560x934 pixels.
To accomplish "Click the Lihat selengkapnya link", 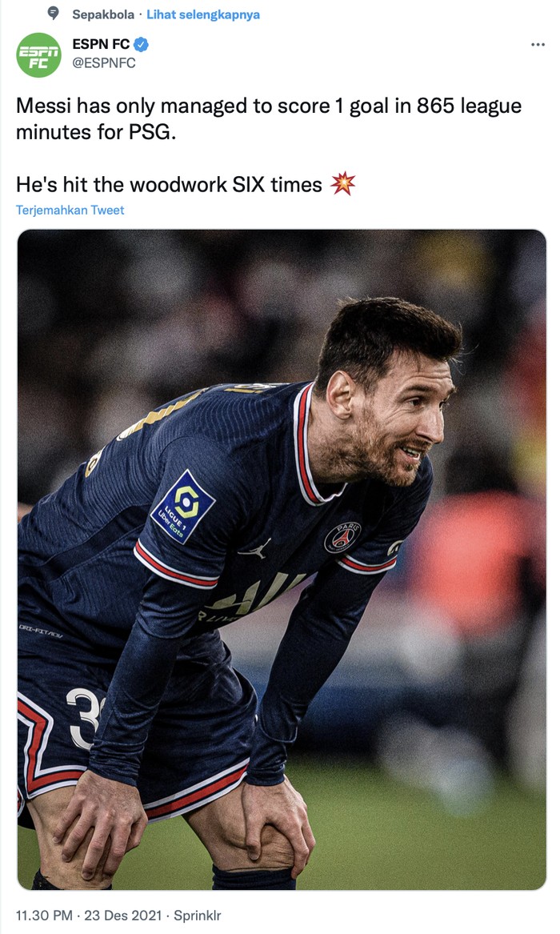I will (203, 14).
